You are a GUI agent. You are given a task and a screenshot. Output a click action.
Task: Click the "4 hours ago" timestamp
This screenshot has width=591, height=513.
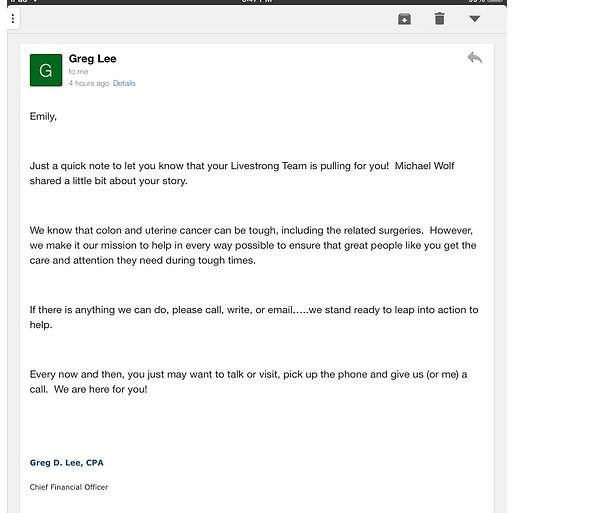click(89, 83)
